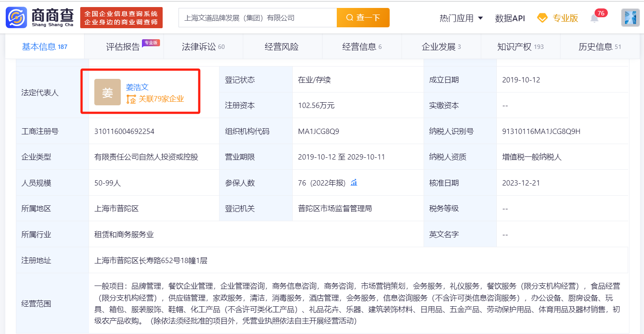Switch to the 法律诉讼 tab

(203, 47)
